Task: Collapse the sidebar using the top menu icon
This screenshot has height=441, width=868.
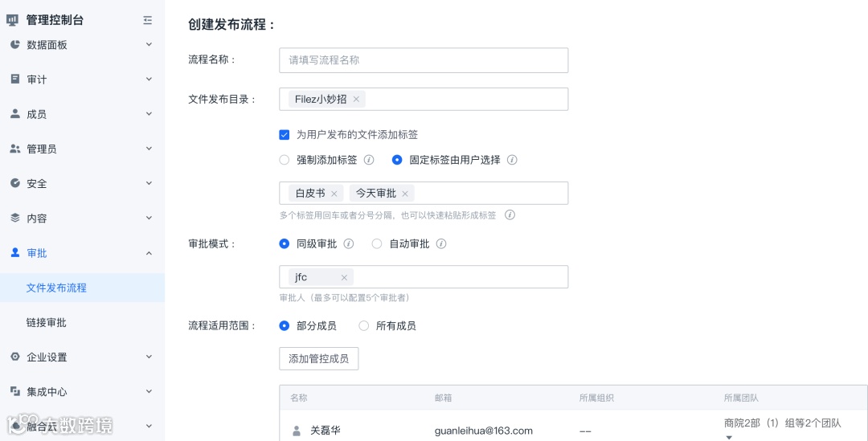Action: coord(147,20)
